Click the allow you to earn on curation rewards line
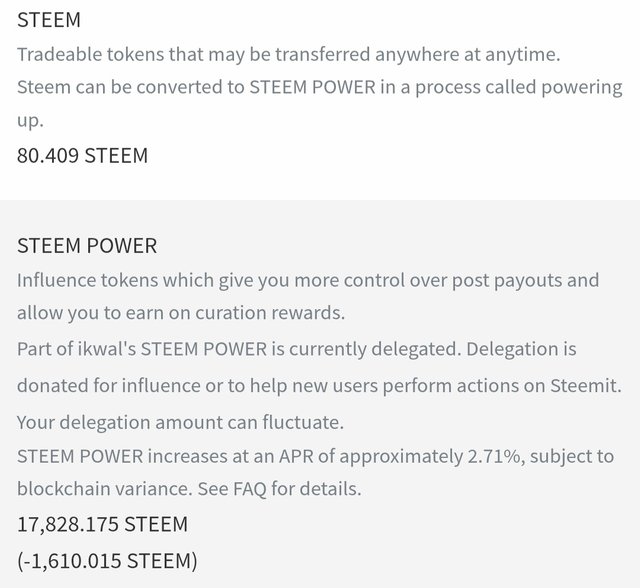This screenshot has width=640, height=588. [x=181, y=313]
